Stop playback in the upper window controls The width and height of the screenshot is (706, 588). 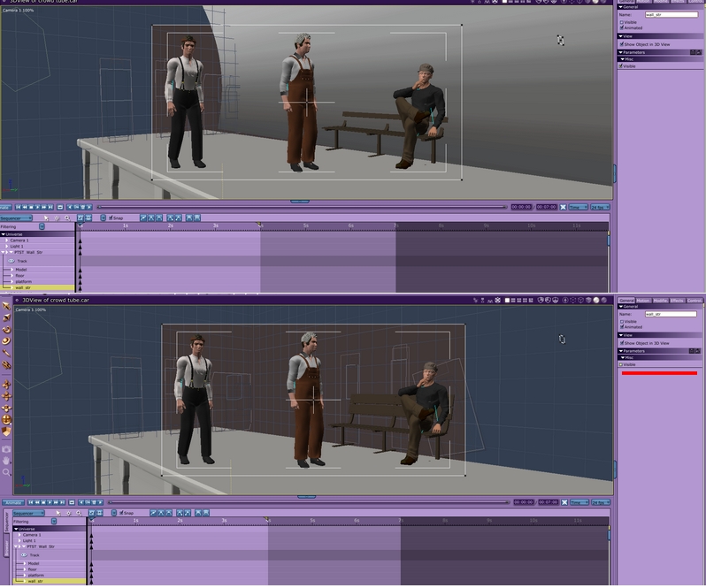point(31,207)
